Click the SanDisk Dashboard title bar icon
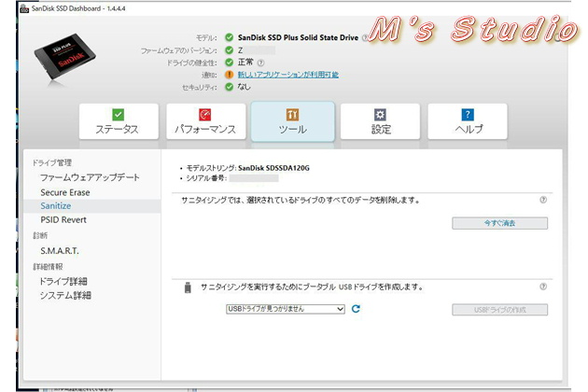 24,8
